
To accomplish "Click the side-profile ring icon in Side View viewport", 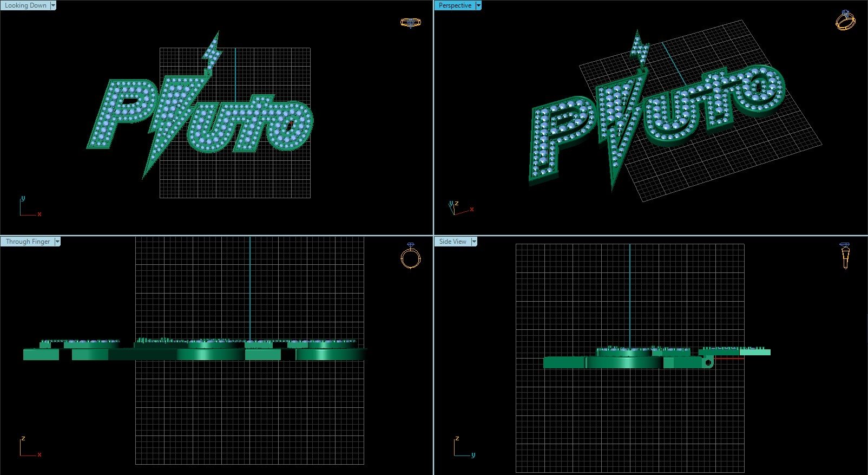I will [x=845, y=256].
